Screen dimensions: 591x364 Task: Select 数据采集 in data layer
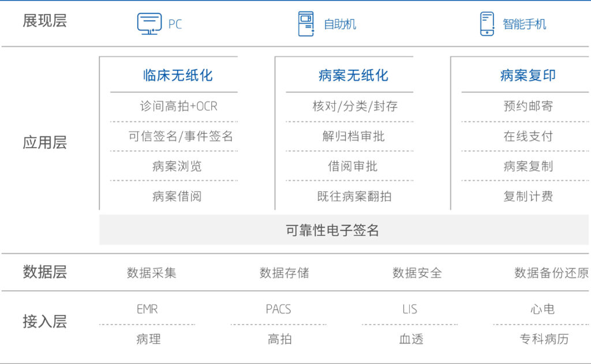pyautogui.click(x=151, y=273)
